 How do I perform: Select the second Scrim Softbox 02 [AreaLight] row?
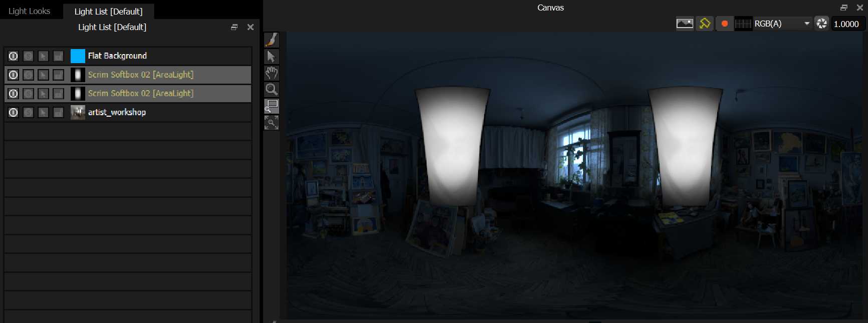(x=128, y=94)
